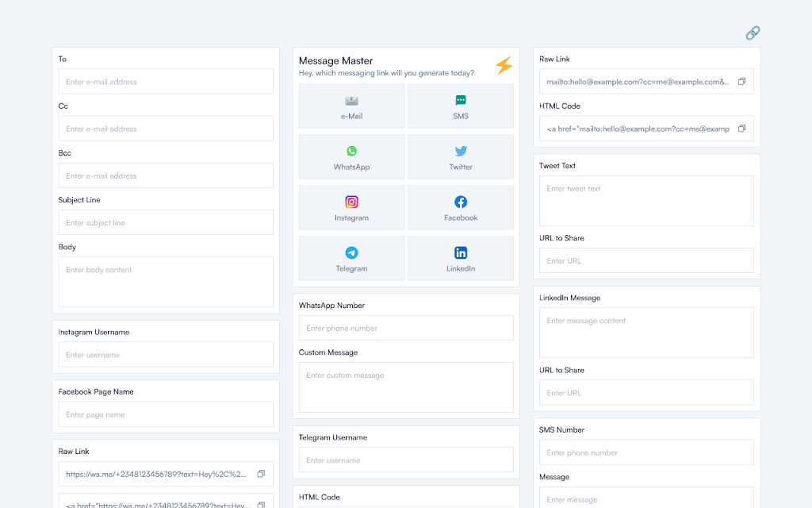The image size is (812, 508).
Task: Copy the wa.me HTML code snippet
Action: (261, 504)
